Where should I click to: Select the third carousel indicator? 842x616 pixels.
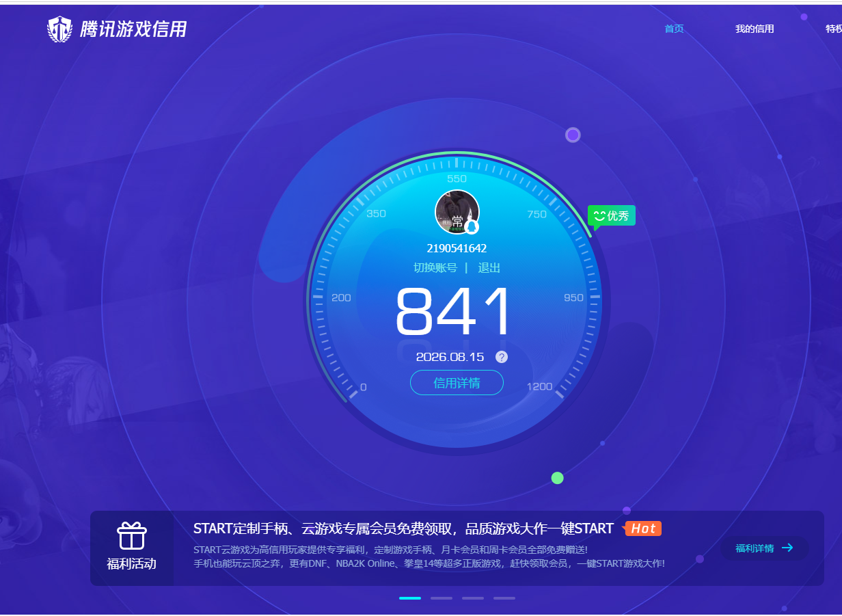pyautogui.click(x=473, y=598)
